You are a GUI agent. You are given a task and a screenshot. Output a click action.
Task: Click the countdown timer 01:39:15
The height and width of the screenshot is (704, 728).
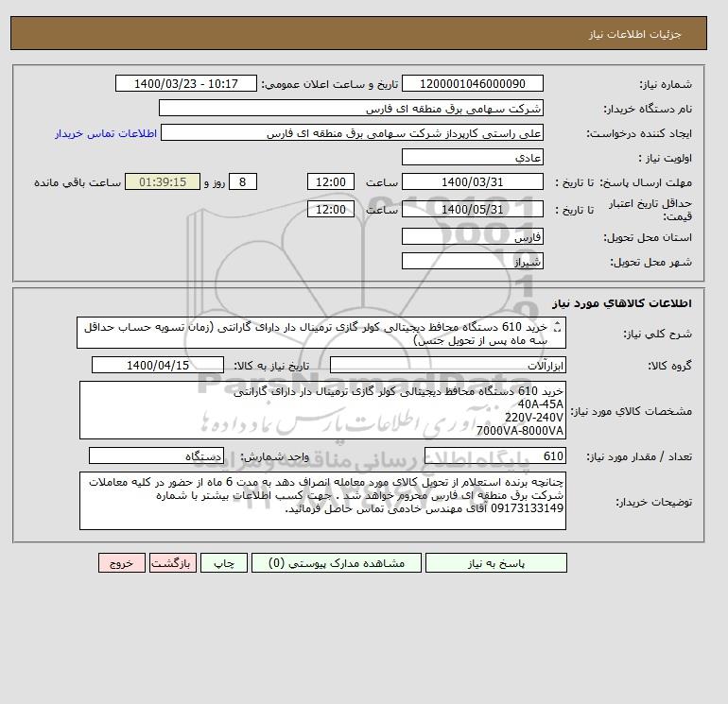(163, 182)
